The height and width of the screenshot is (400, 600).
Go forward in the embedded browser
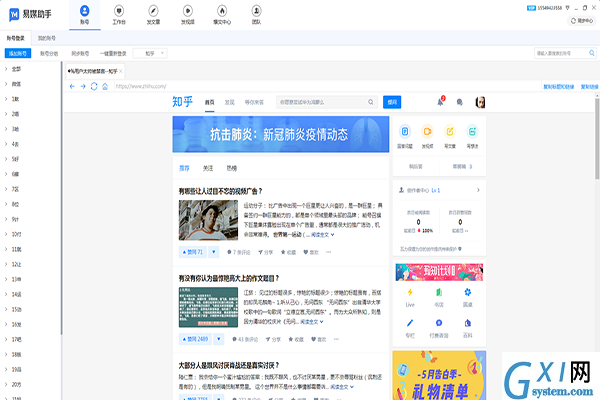[83, 87]
